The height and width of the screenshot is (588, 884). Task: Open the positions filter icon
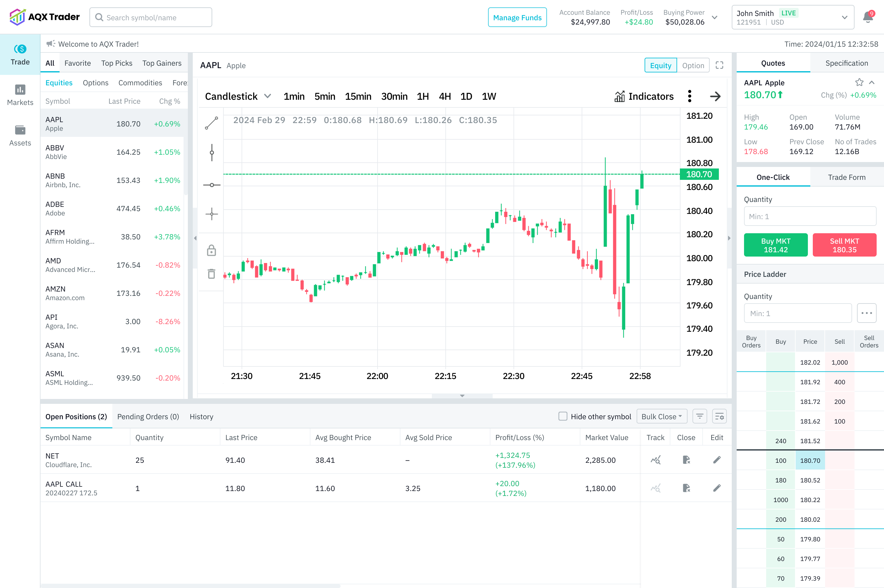tap(700, 416)
